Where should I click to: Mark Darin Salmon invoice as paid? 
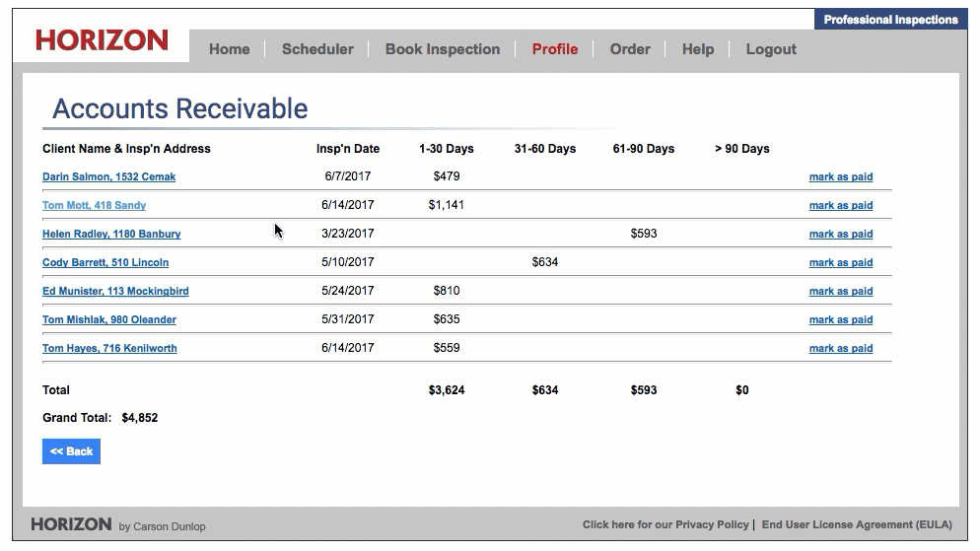[x=840, y=177]
